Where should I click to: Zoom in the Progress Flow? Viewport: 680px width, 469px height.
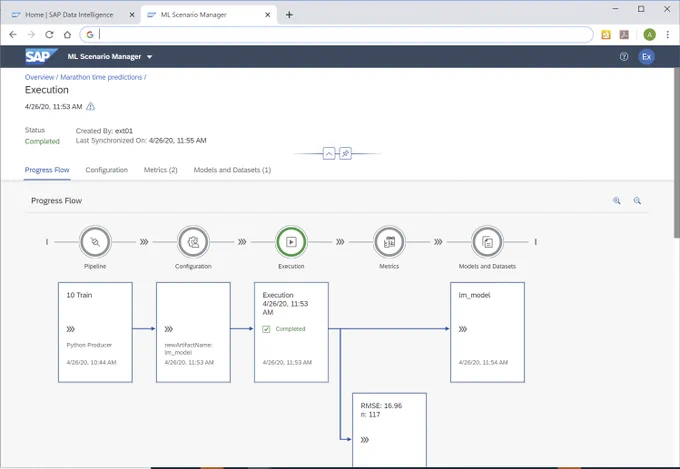616,200
